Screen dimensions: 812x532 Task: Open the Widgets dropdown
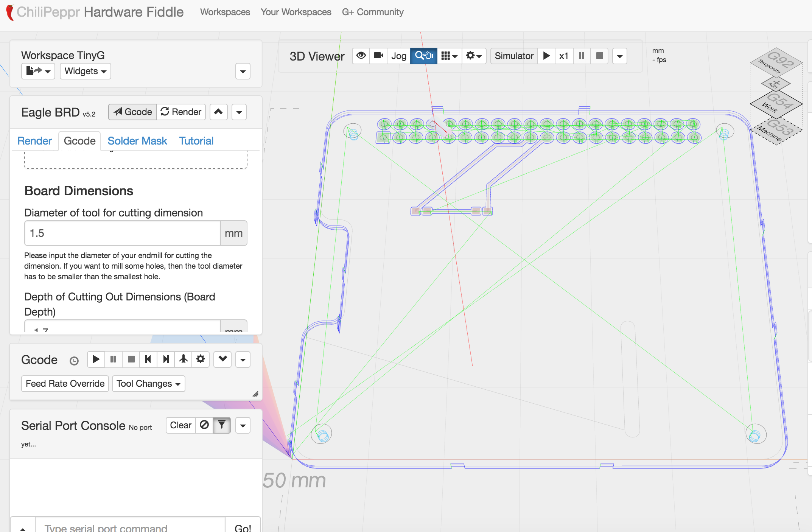click(x=85, y=71)
